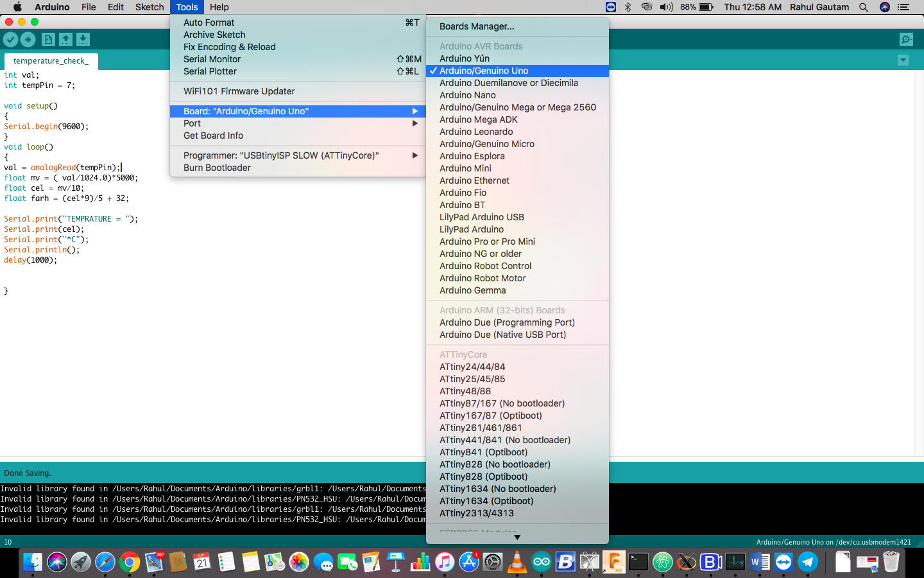The height and width of the screenshot is (578, 924).
Task: Open Spotlight search magnifier icon
Action: [864, 7]
